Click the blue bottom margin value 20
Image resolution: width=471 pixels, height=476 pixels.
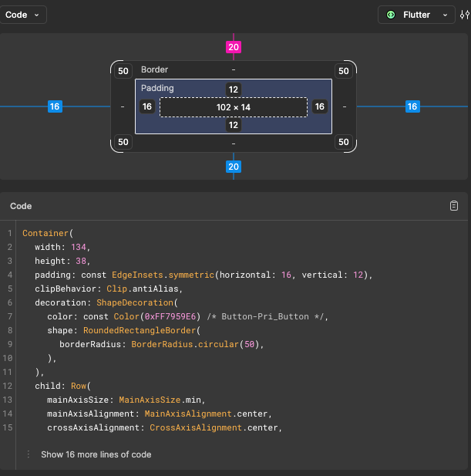[234, 167]
